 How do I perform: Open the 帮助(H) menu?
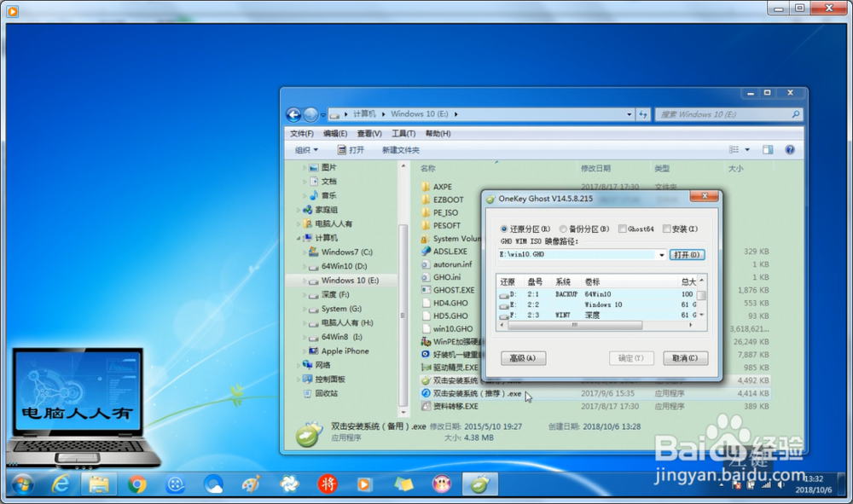coord(438,133)
